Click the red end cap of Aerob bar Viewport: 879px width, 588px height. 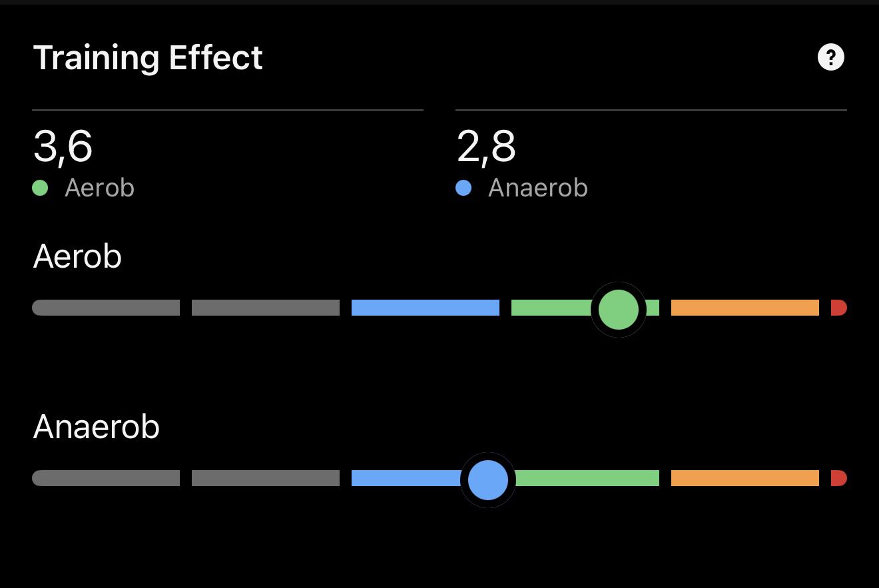(x=839, y=308)
